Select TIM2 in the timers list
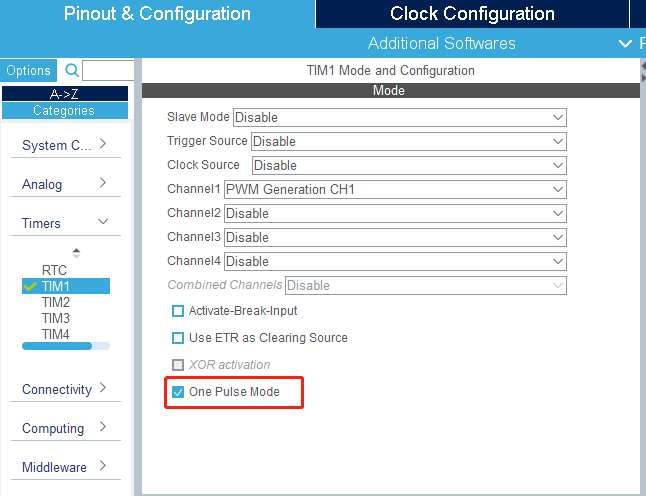 tap(56, 302)
